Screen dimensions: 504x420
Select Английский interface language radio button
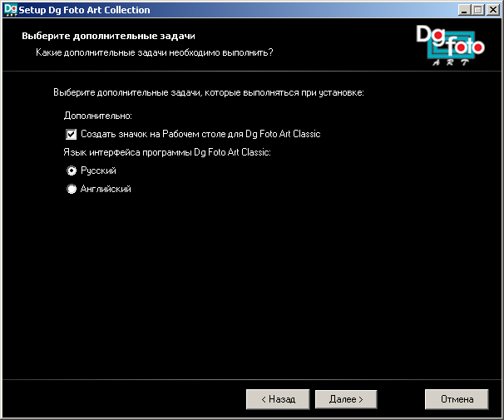72,189
